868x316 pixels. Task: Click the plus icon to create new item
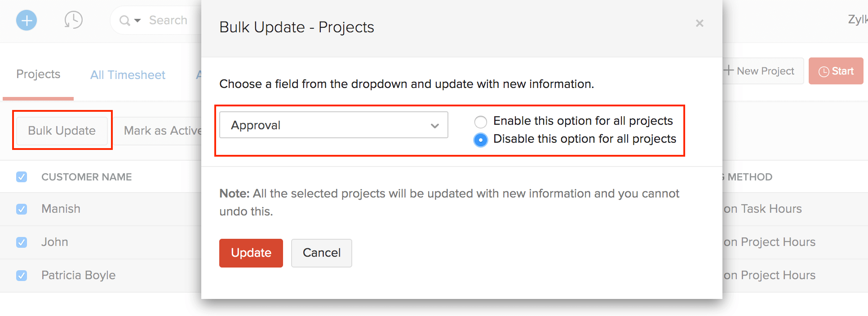[x=26, y=20]
